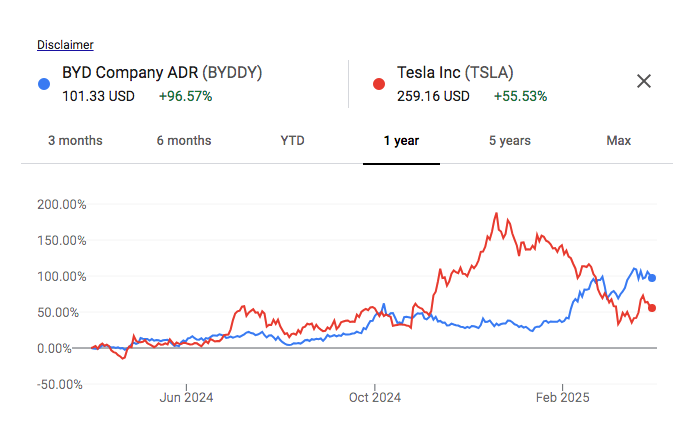
Task: Click the 101.33 USD price for BYDDY
Action: pos(98,96)
